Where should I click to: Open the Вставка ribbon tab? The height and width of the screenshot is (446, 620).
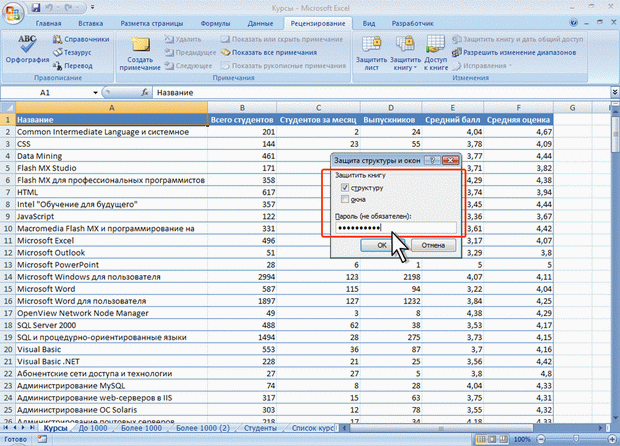tap(91, 23)
